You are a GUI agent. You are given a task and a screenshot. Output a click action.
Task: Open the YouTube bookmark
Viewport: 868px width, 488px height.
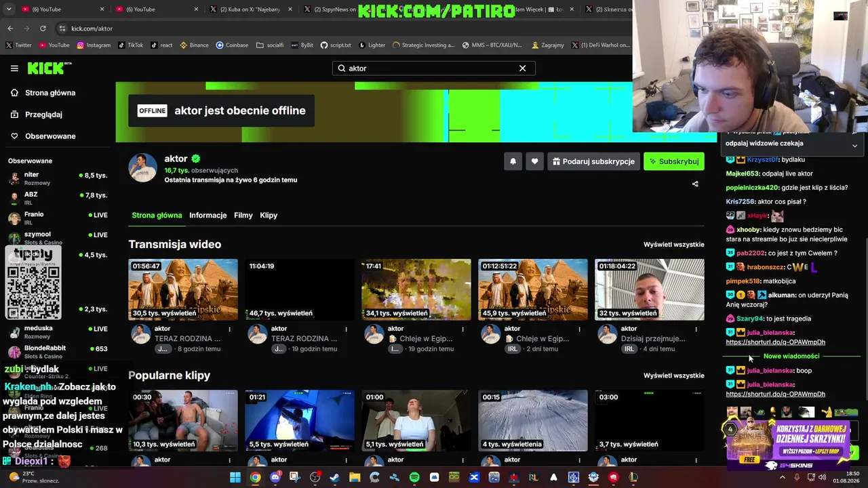click(x=54, y=45)
